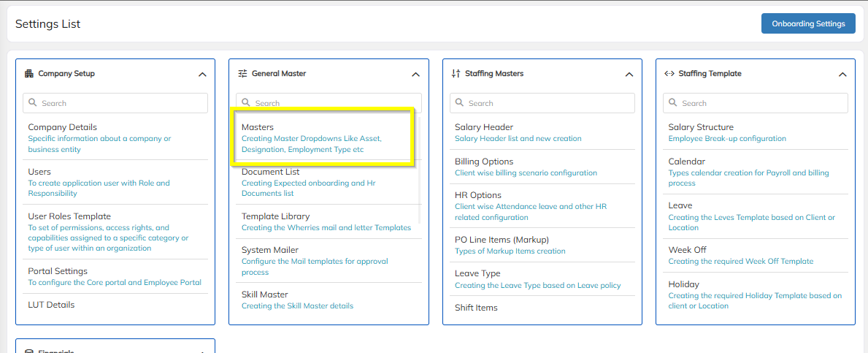Click magnifier icon in Staffing Template search
This screenshot has width=868, height=353.
pyautogui.click(x=672, y=103)
